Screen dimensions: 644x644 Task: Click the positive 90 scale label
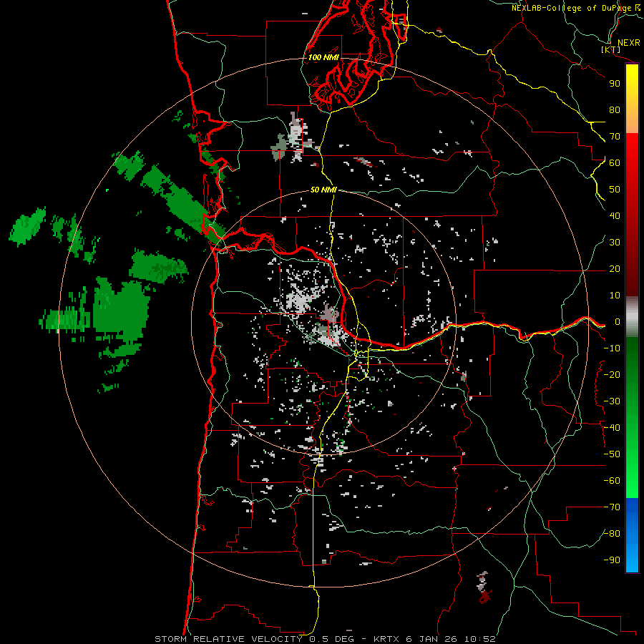[615, 84]
